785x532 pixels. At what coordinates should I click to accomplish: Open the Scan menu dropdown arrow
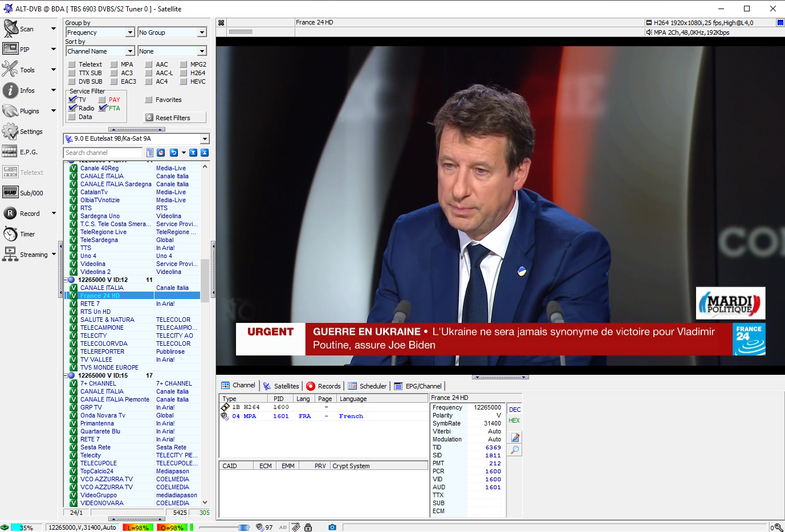tap(54, 28)
